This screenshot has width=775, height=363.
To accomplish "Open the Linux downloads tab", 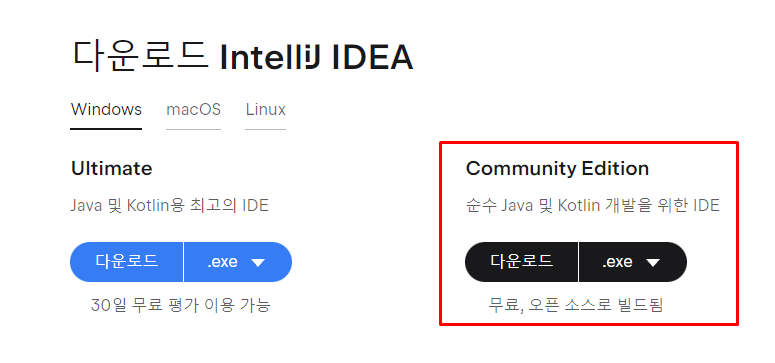I will (x=265, y=110).
